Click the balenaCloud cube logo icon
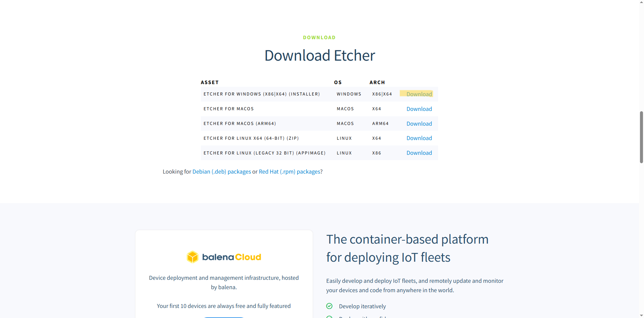This screenshot has width=644, height=318. [x=192, y=257]
